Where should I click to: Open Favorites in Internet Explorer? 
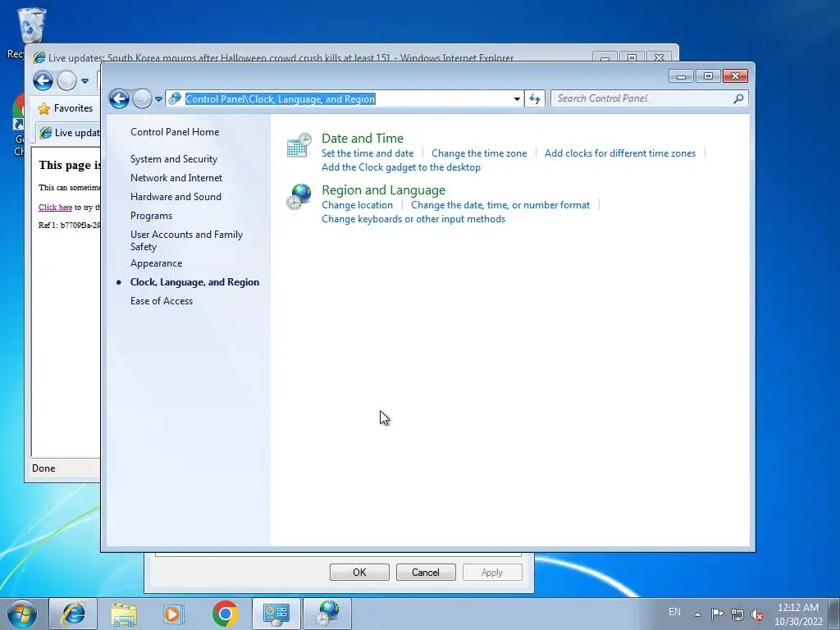coord(66,108)
